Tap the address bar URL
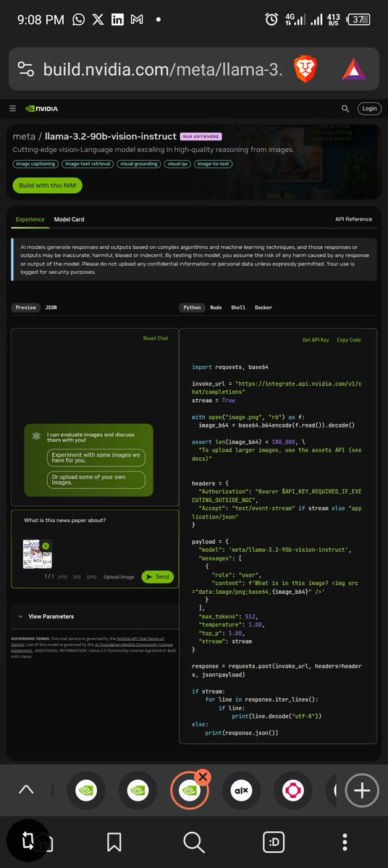Screen dimensions: 388x868 [x=163, y=69]
